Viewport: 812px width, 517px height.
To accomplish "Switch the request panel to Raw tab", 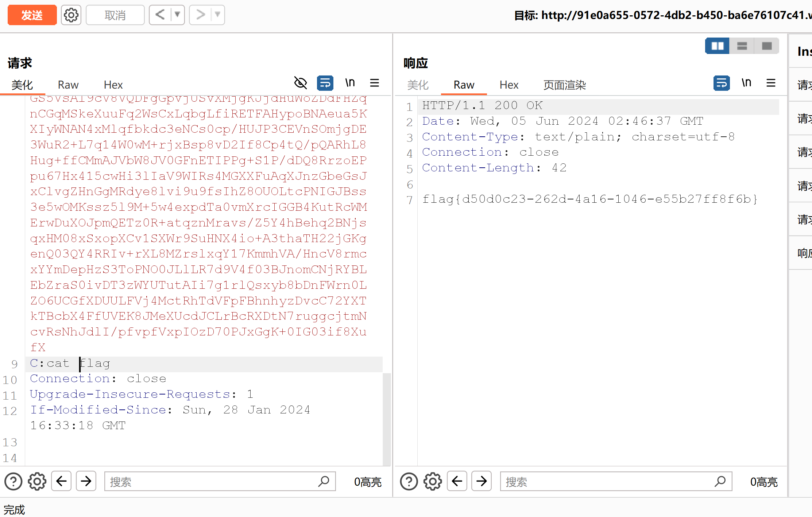I will tap(68, 85).
